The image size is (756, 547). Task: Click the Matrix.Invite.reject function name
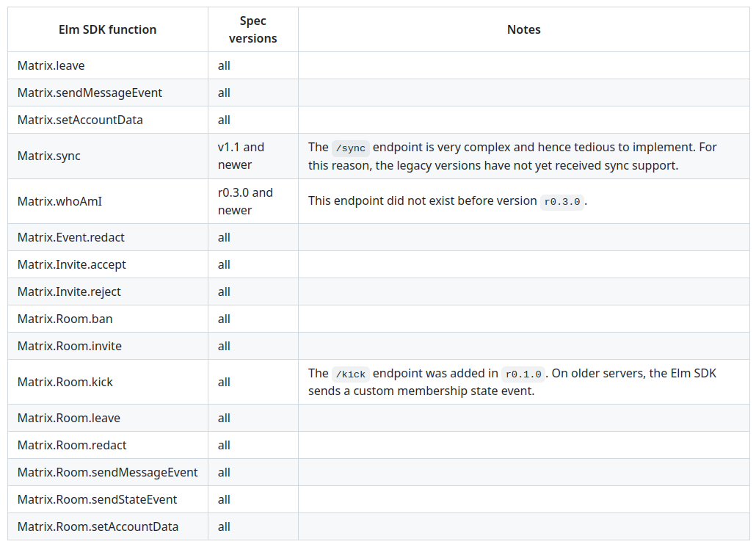[69, 292]
